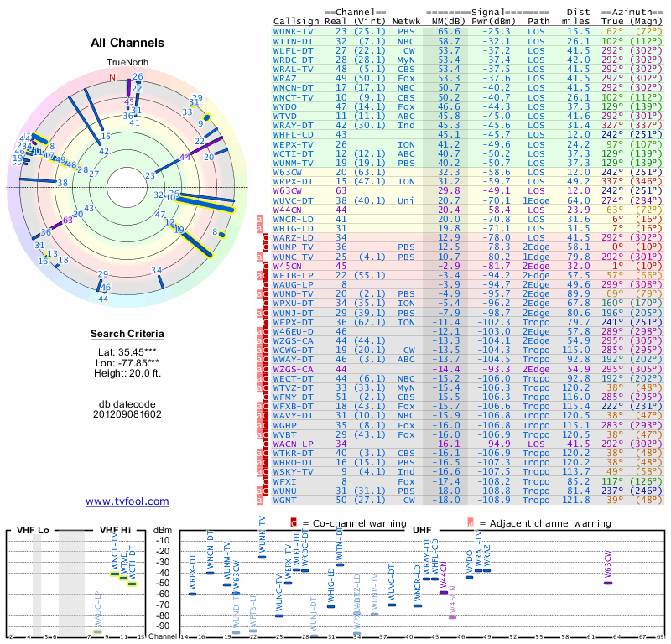Click the 'a' warning badge beside WHIG-LD
671x644 pixels.
click(x=259, y=228)
